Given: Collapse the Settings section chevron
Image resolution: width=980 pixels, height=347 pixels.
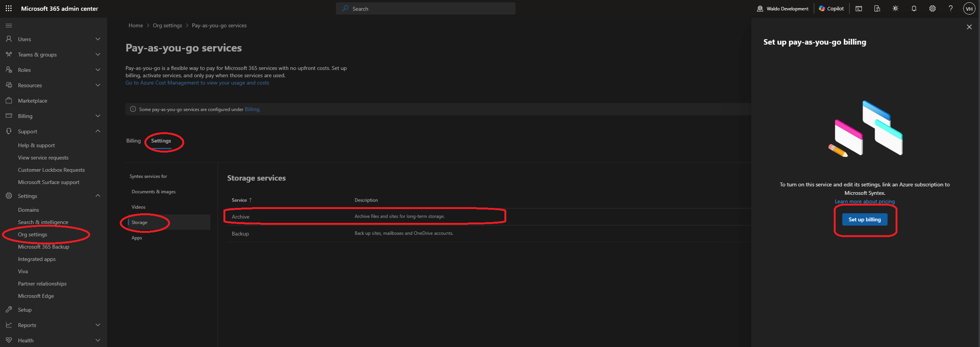Looking at the screenshot, I should (x=98, y=196).
